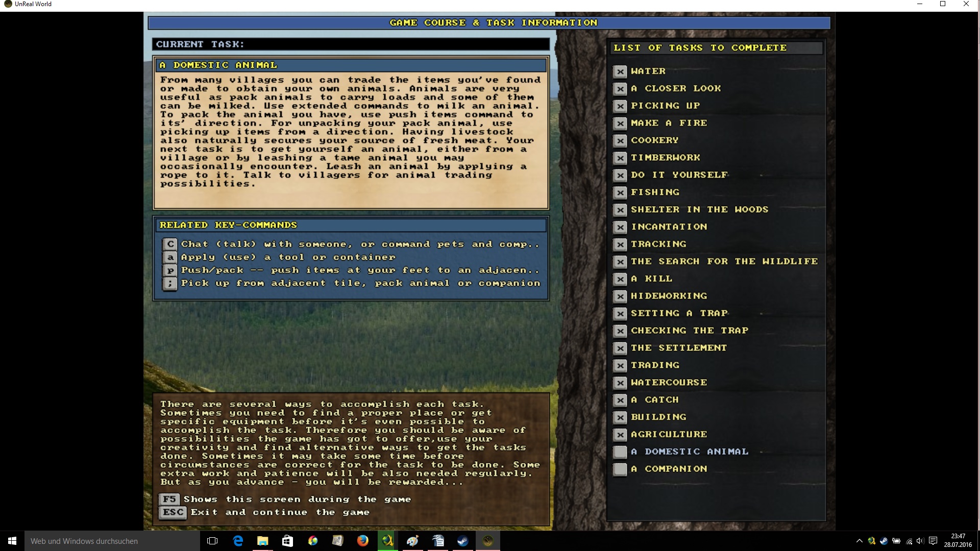Image resolution: width=980 pixels, height=551 pixels.
Task: Select the BUILDING task label
Action: (x=658, y=417)
